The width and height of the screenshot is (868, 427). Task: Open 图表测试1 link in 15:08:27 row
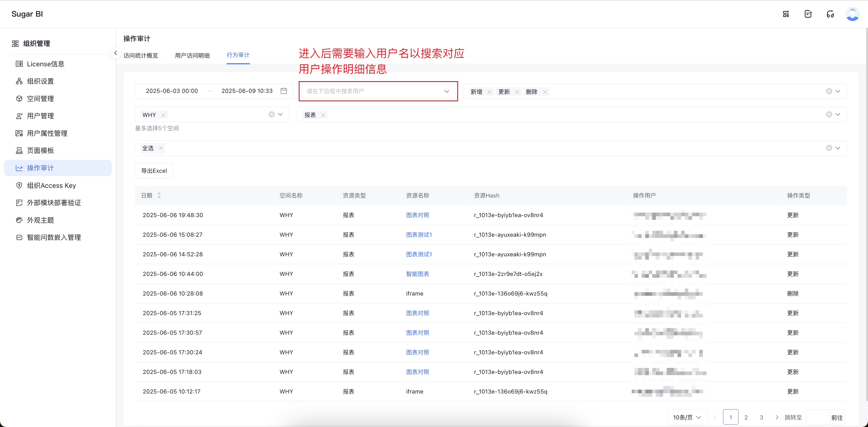419,235
